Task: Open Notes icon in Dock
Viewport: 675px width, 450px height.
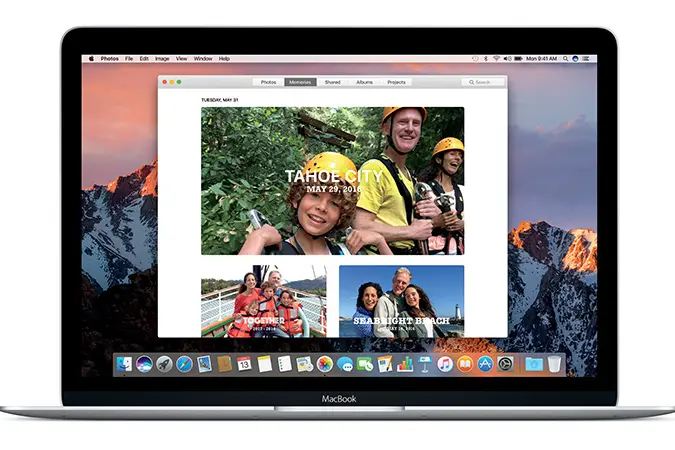Action: pos(264,364)
